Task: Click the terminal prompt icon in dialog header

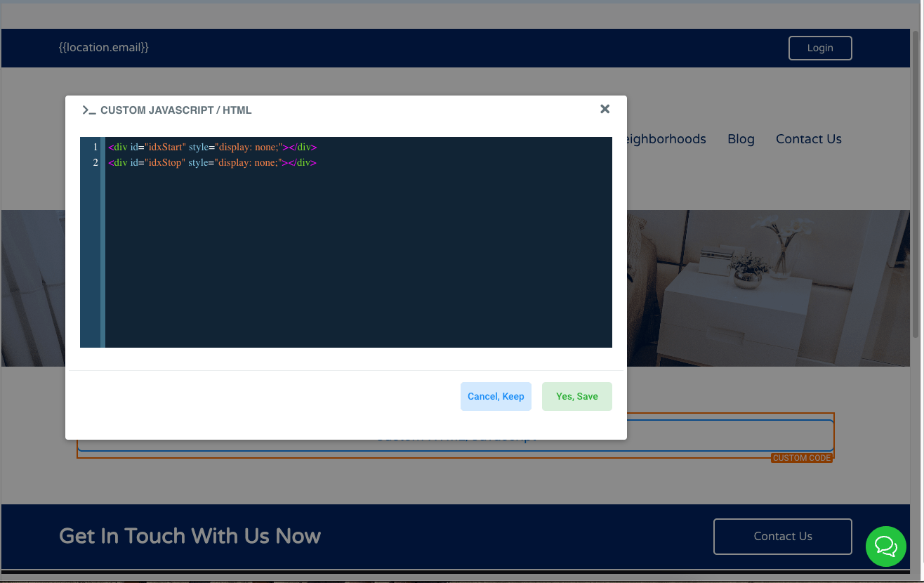Action: (88, 110)
